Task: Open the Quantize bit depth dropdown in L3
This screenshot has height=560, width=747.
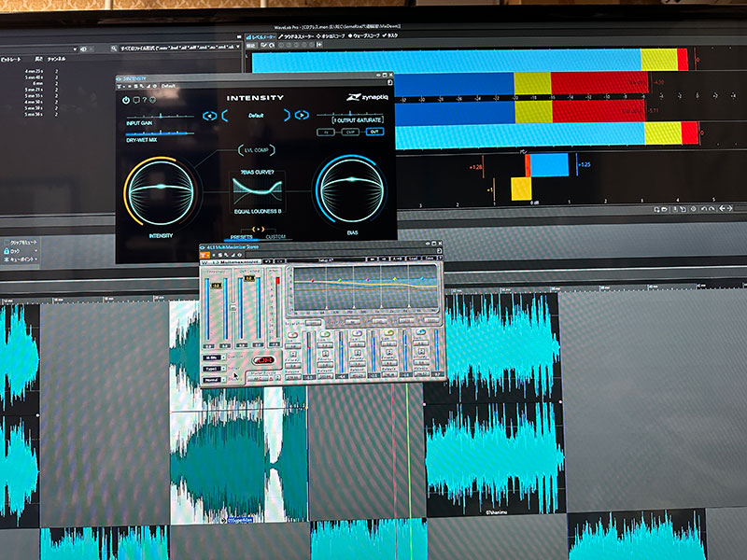Action: pos(213,357)
